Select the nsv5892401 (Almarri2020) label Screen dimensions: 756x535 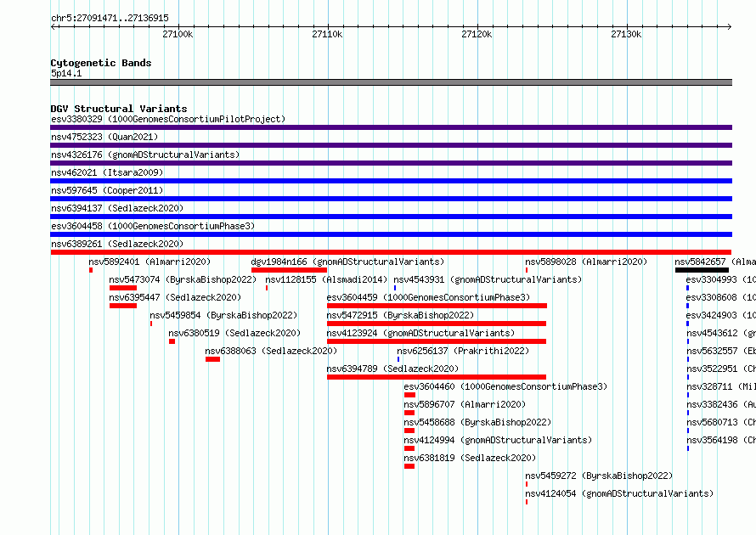[x=150, y=262]
